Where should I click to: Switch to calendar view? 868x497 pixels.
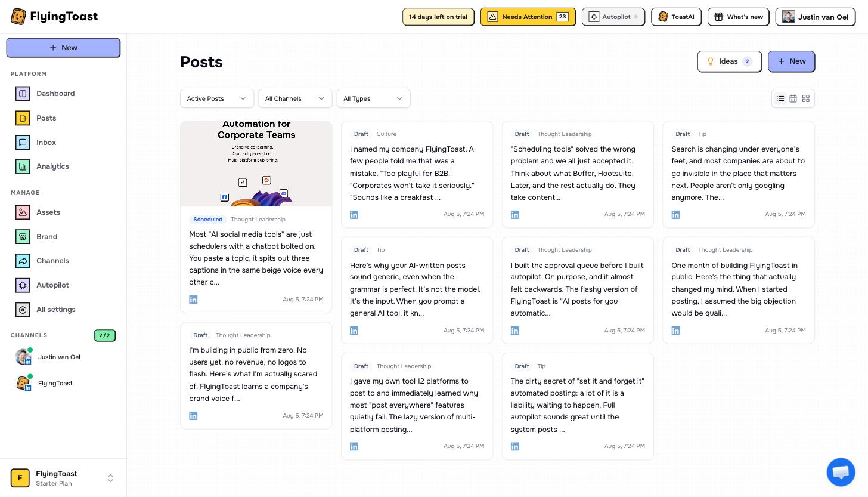point(793,98)
